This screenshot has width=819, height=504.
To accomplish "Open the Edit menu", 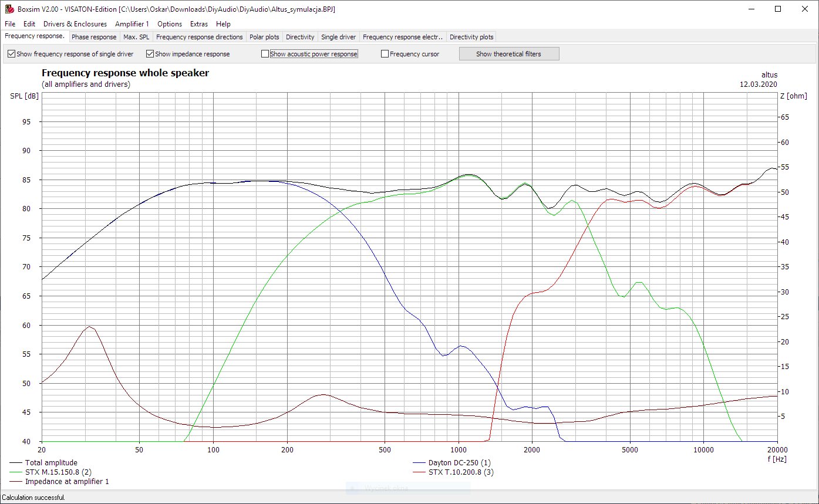I will (x=29, y=24).
